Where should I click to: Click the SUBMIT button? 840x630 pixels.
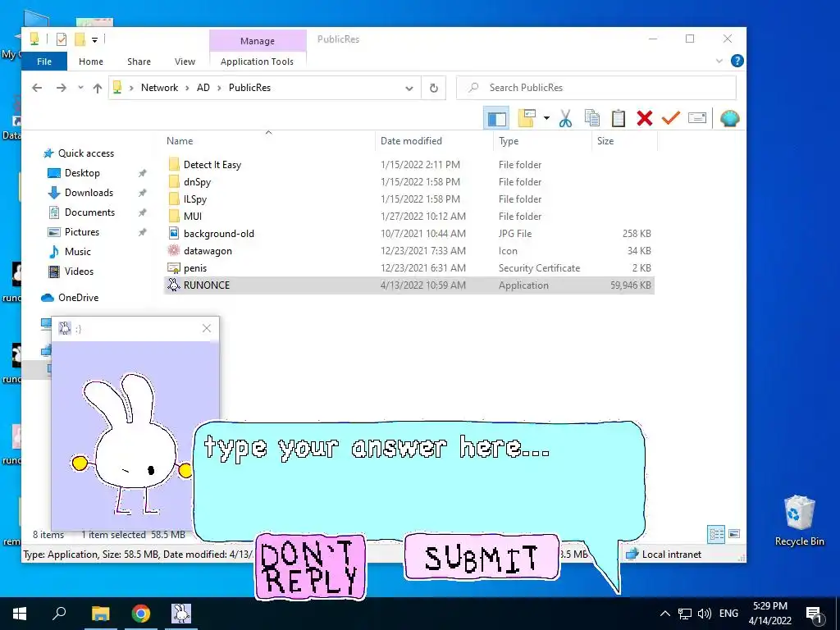click(x=482, y=558)
